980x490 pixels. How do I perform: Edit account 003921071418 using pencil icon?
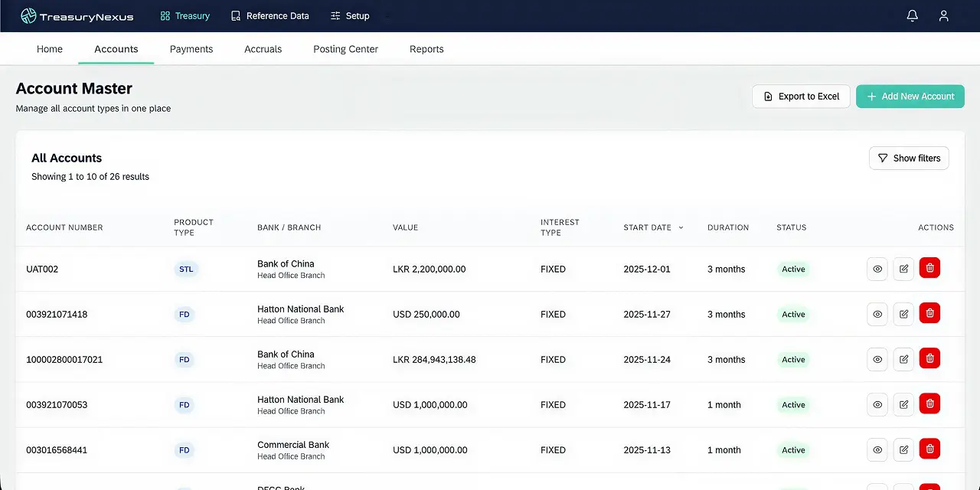pos(903,313)
